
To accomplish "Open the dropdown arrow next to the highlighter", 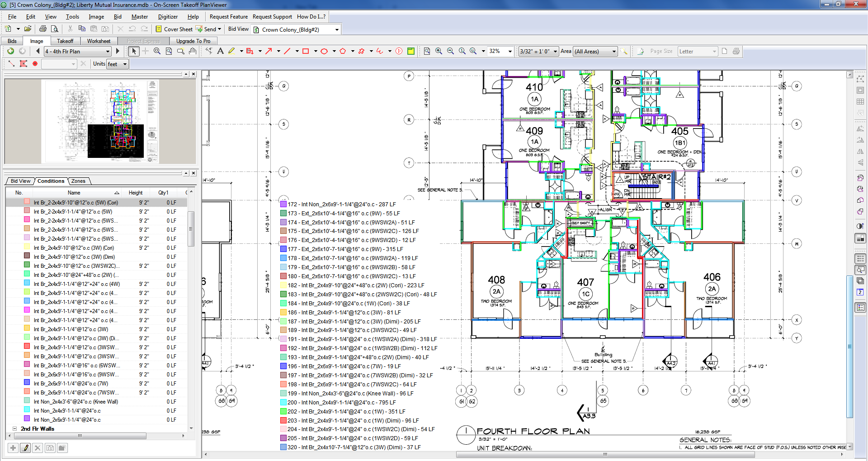I will [241, 51].
